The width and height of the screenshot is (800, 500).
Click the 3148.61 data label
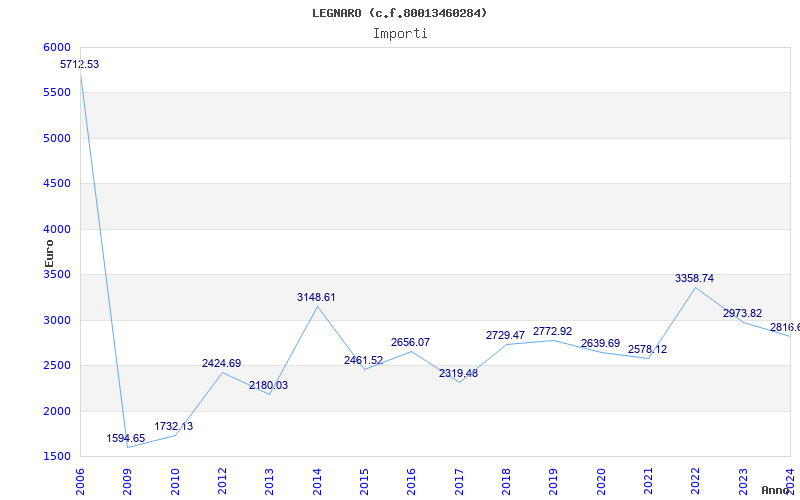316,297
